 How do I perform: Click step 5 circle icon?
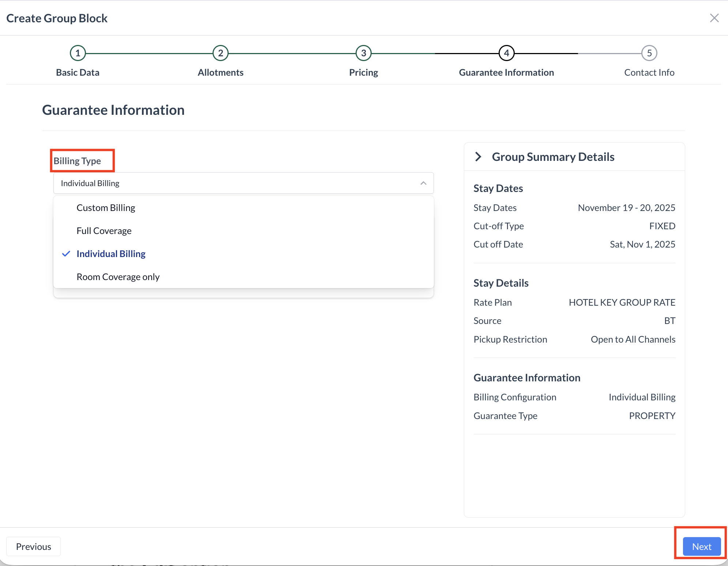649,53
